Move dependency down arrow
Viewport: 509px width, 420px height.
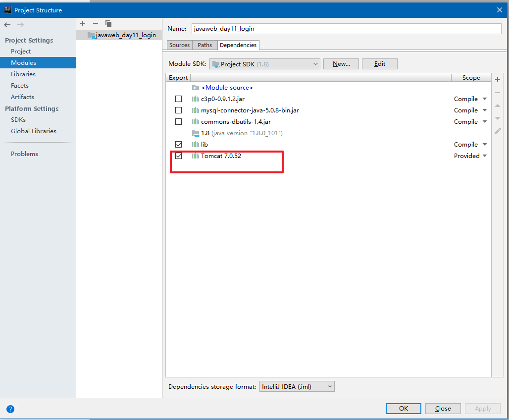pos(498,118)
